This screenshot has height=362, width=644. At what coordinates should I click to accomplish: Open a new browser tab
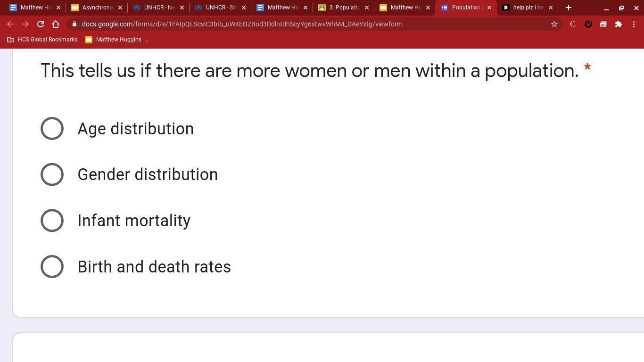pos(569,8)
